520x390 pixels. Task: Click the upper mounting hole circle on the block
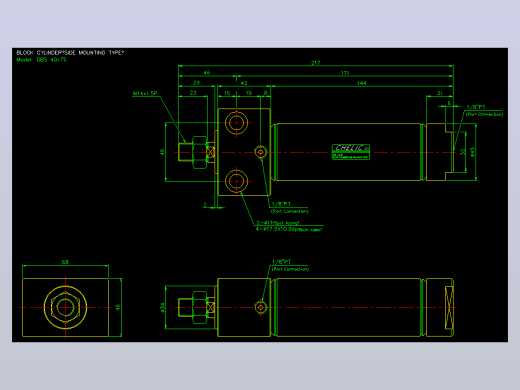236,123
